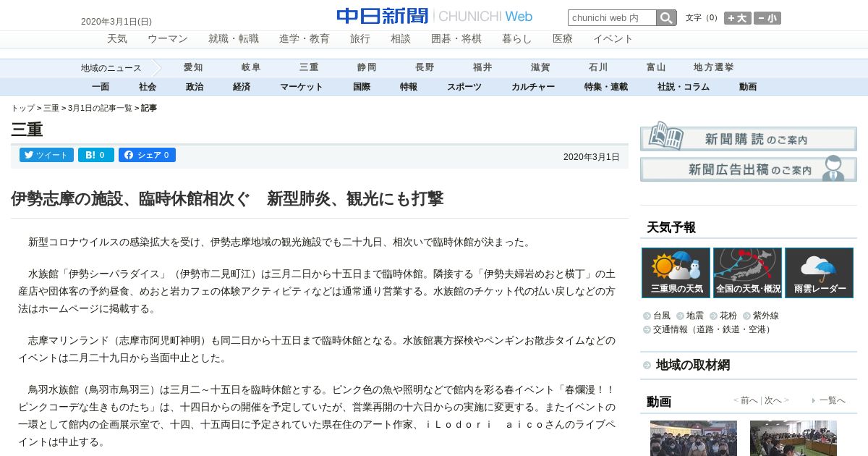
Task: Open 就職・転職 in top navigation
Action: [x=234, y=39]
